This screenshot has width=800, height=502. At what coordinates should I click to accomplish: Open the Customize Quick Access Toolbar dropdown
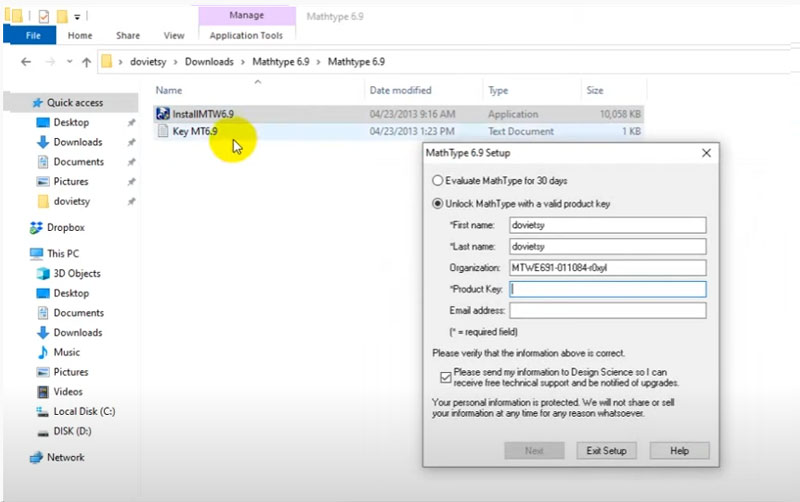(x=77, y=17)
